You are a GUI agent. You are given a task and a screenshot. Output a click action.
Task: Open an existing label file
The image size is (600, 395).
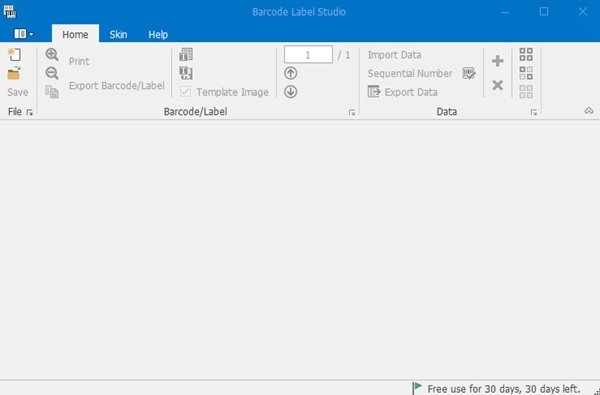point(14,73)
